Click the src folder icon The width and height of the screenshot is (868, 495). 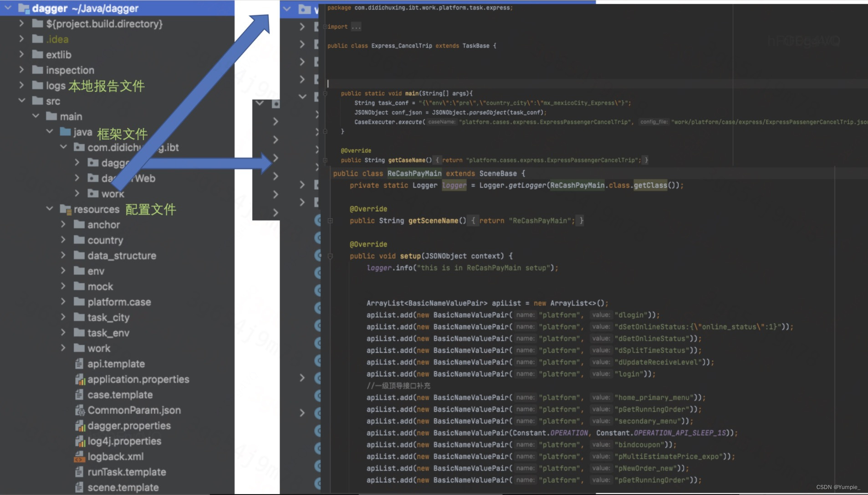click(x=37, y=101)
